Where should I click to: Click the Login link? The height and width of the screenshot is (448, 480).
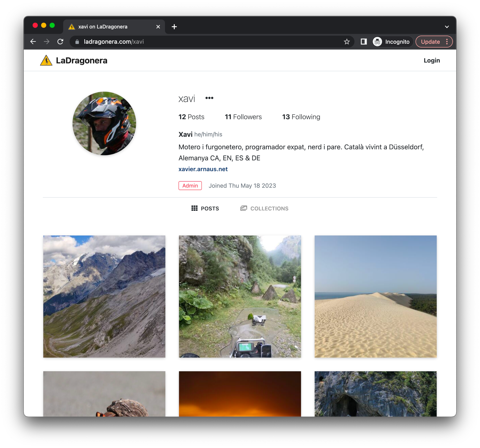pyautogui.click(x=432, y=60)
